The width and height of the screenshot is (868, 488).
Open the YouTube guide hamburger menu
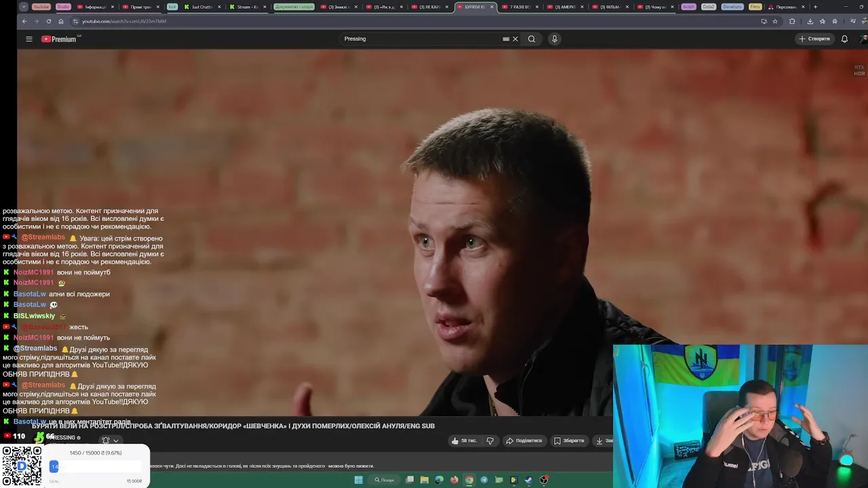click(x=29, y=39)
